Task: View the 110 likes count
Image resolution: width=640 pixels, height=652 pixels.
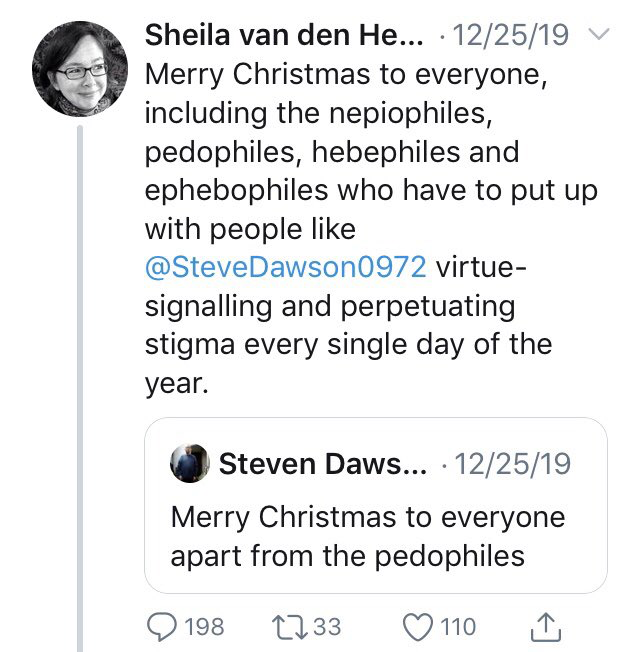Action: click(458, 627)
